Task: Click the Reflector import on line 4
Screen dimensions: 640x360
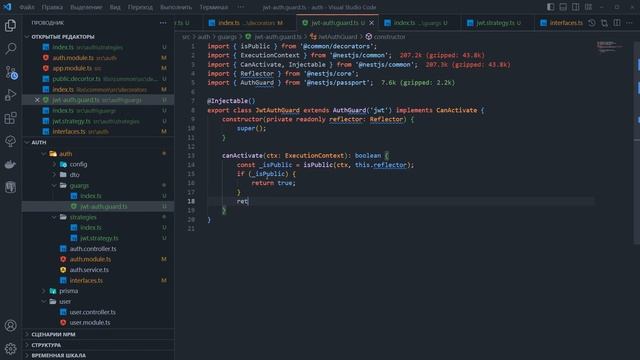Action: click(x=257, y=73)
